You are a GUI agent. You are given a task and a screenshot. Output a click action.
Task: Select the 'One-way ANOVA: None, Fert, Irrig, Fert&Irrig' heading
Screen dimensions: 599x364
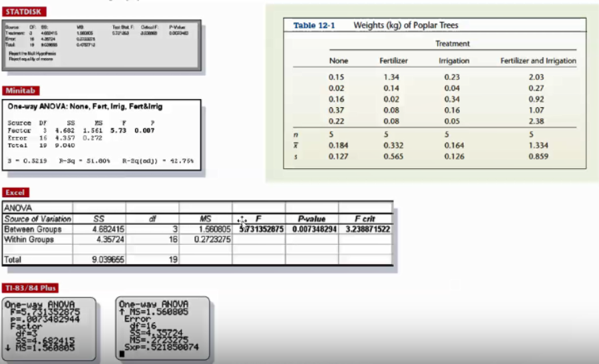click(85, 106)
